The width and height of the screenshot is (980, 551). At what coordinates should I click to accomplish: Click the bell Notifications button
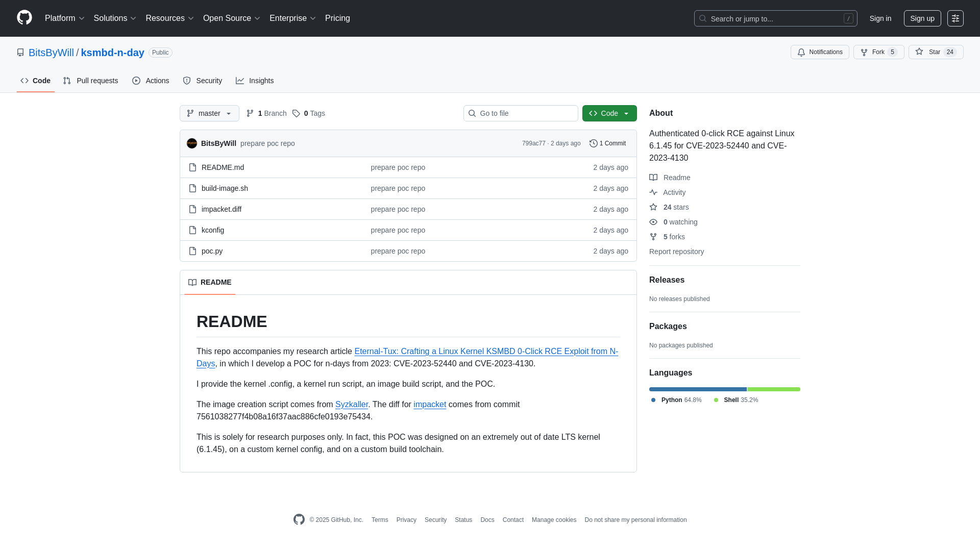pos(820,52)
